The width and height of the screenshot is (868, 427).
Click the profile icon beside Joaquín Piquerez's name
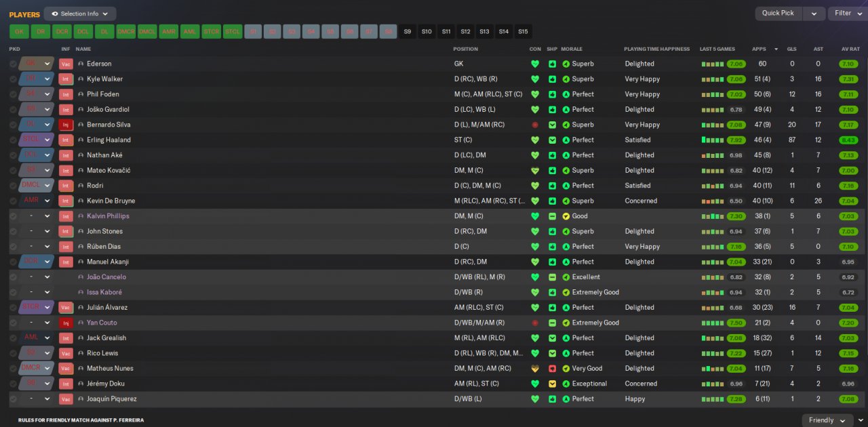pos(81,399)
